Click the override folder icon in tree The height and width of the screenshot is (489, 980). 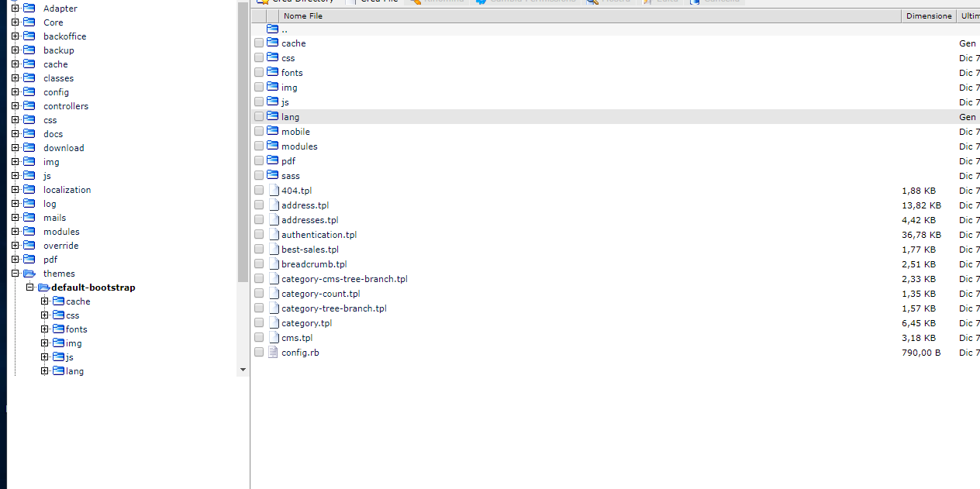click(x=29, y=245)
